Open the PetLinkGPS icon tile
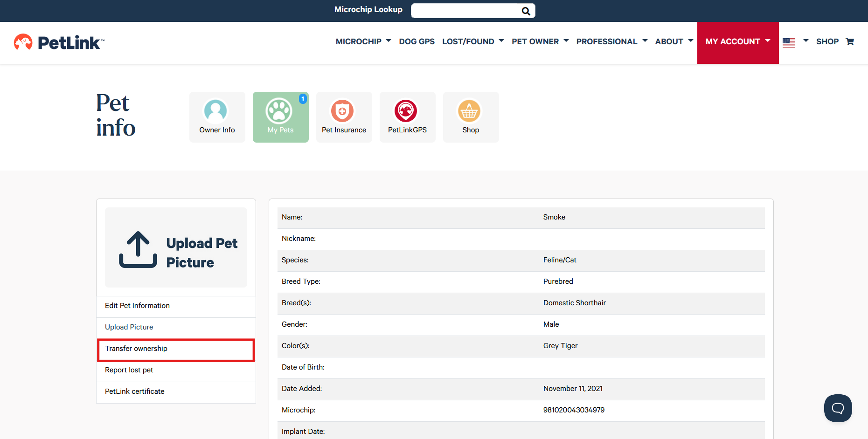The width and height of the screenshot is (868, 439). [x=408, y=117]
